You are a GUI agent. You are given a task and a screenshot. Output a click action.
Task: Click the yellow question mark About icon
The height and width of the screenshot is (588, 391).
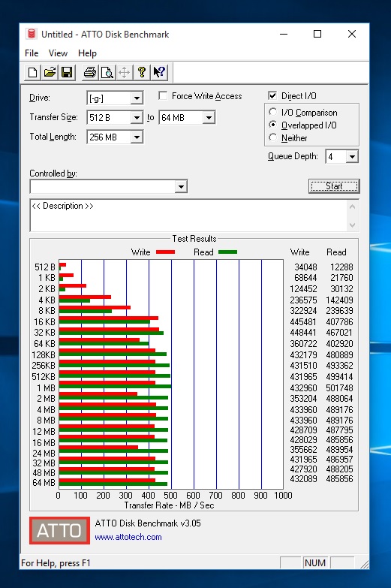tap(141, 72)
